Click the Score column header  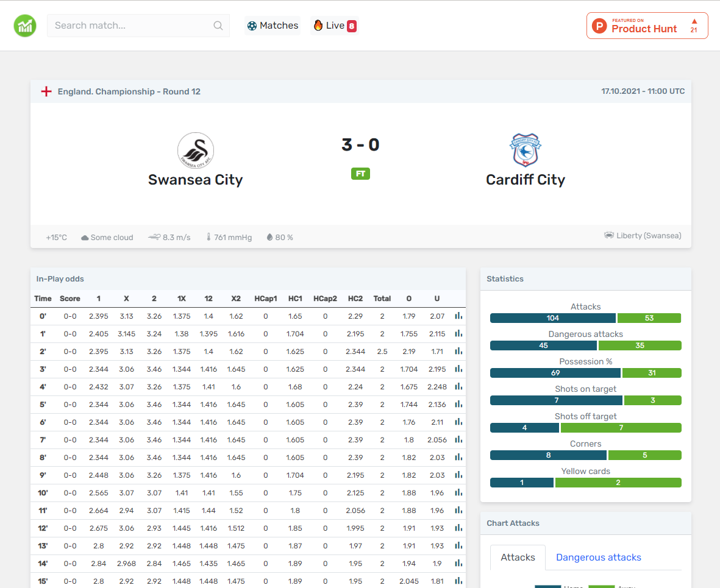tap(70, 299)
